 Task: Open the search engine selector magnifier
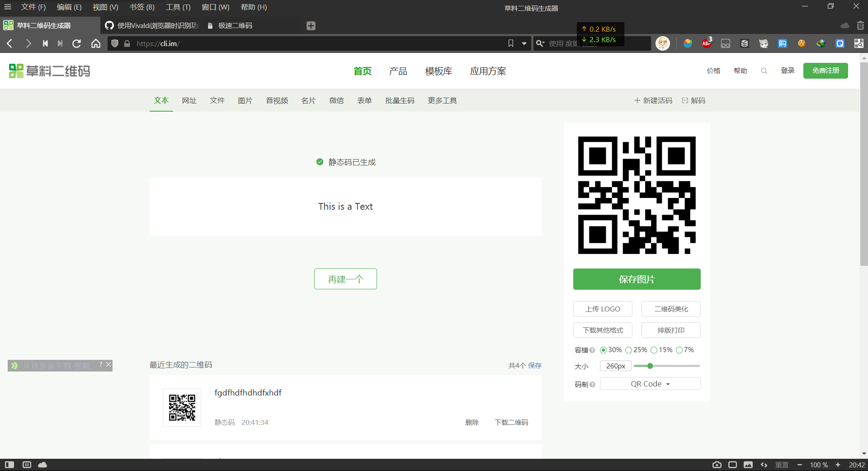click(x=540, y=43)
